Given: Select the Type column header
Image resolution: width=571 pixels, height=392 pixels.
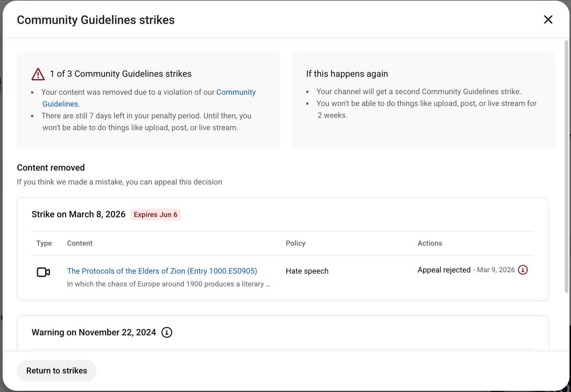Looking at the screenshot, I should [44, 243].
